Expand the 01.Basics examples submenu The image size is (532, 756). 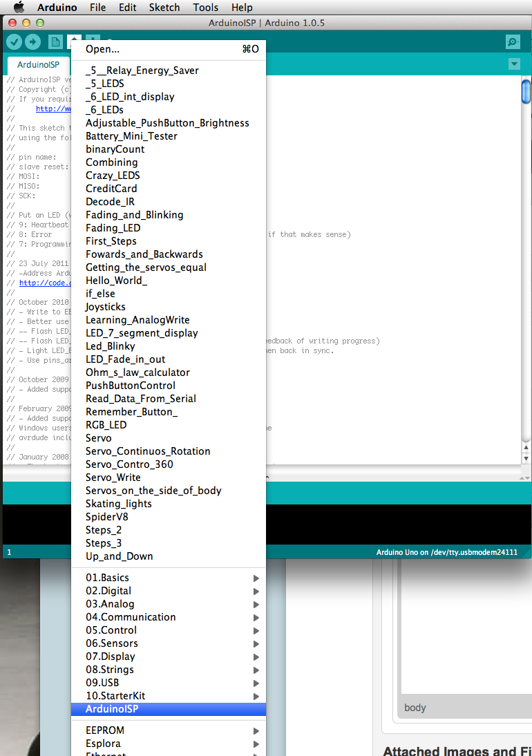[169, 578]
